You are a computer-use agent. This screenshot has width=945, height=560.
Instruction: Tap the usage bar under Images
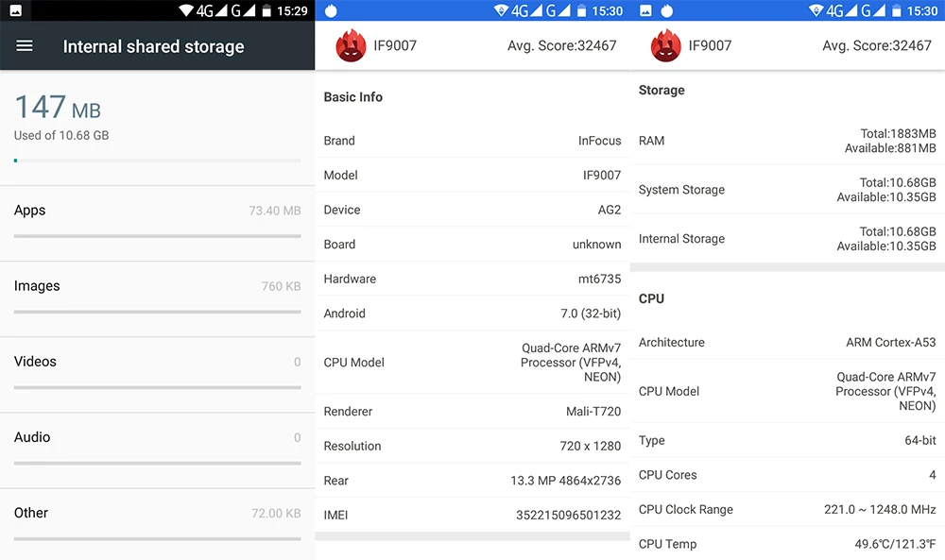(157, 312)
